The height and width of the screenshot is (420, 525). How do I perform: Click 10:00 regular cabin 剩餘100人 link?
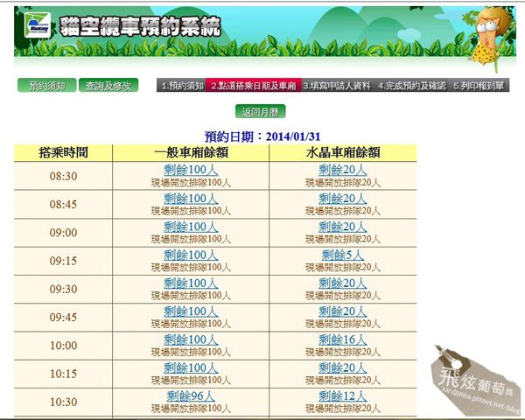191,339
